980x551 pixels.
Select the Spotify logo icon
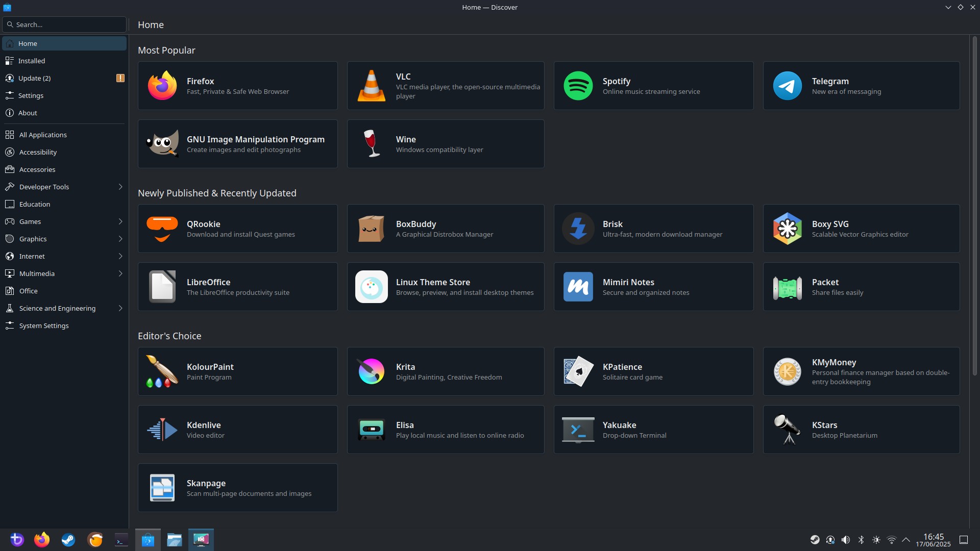point(578,86)
